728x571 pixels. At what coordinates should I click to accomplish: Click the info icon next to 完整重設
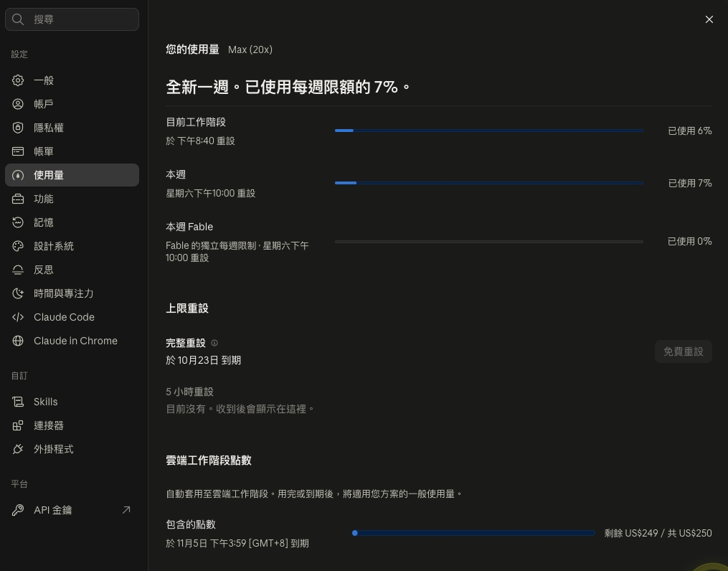[x=214, y=343]
